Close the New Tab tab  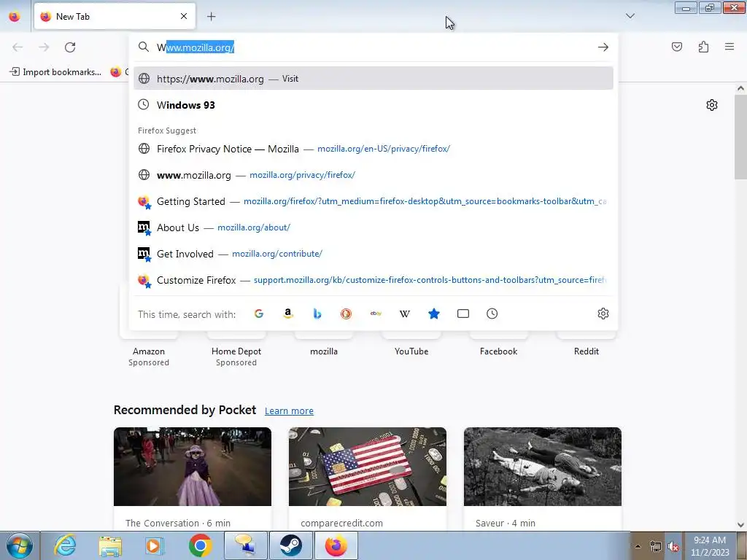point(184,16)
